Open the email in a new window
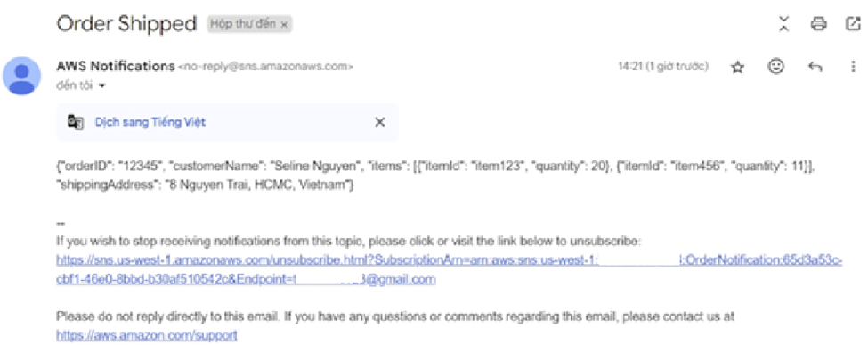The width and height of the screenshot is (868, 345). (852, 24)
